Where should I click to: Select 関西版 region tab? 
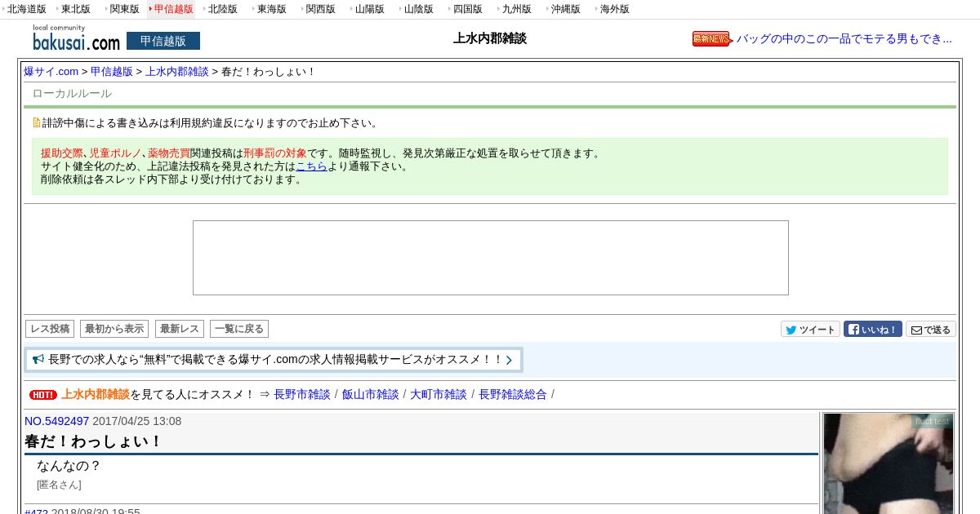pyautogui.click(x=320, y=9)
